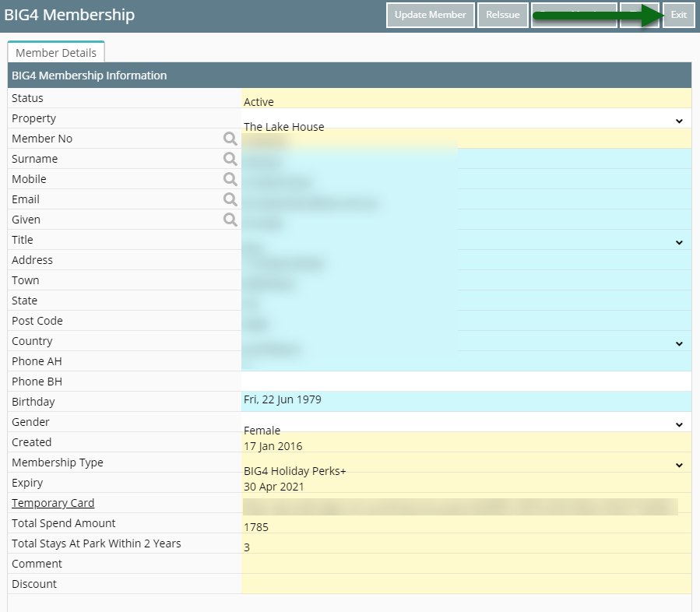The height and width of the screenshot is (612, 700).
Task: Focus the empty Phone BH field
Action: pyautogui.click(x=466, y=382)
